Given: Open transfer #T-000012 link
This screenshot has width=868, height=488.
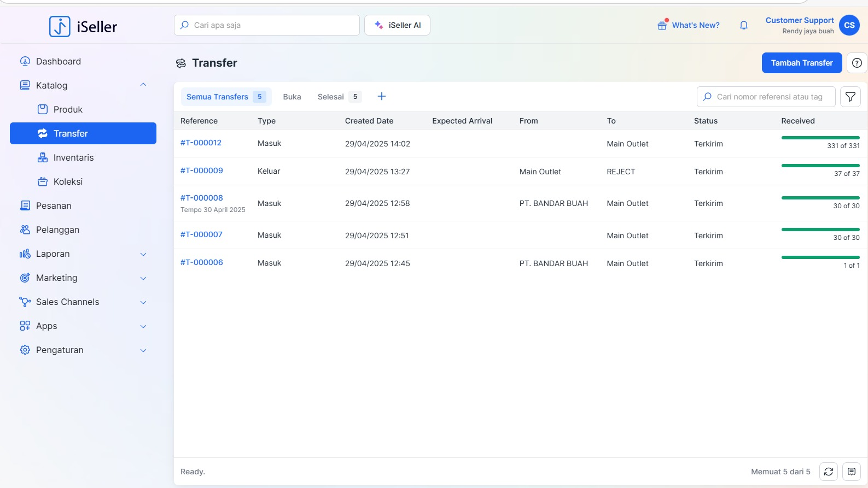Looking at the screenshot, I should (x=201, y=143).
